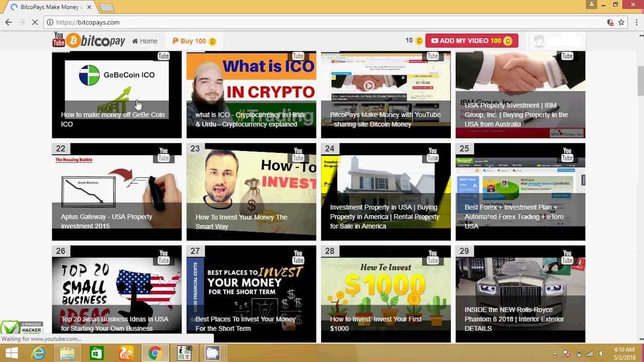644x362 pixels.
Task: Click the number 22 label
Action: [x=61, y=149]
